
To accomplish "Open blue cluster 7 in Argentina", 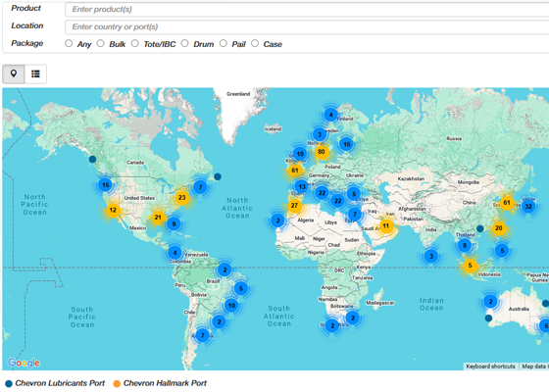I will (x=202, y=335).
